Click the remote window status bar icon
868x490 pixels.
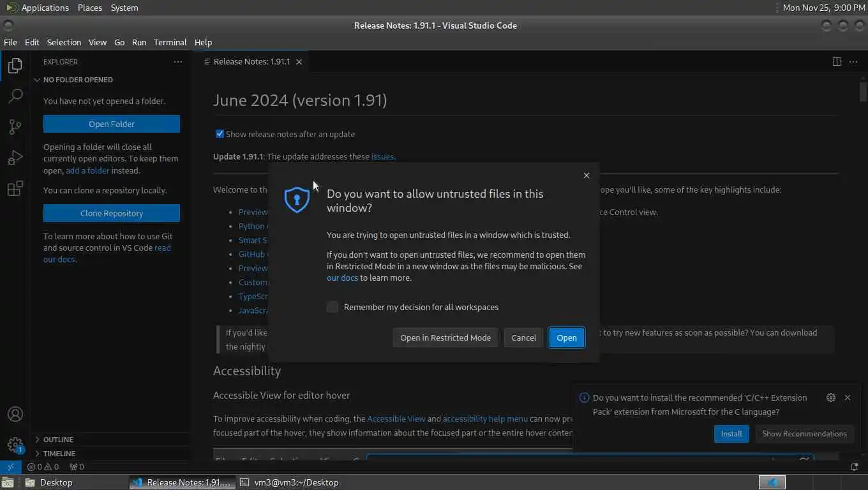[x=10, y=466]
